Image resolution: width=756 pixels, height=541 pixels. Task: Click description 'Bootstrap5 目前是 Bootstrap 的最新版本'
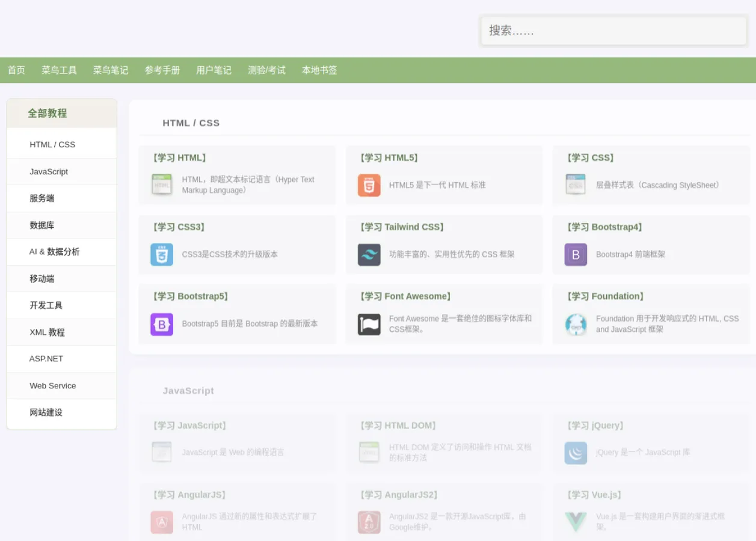point(250,323)
